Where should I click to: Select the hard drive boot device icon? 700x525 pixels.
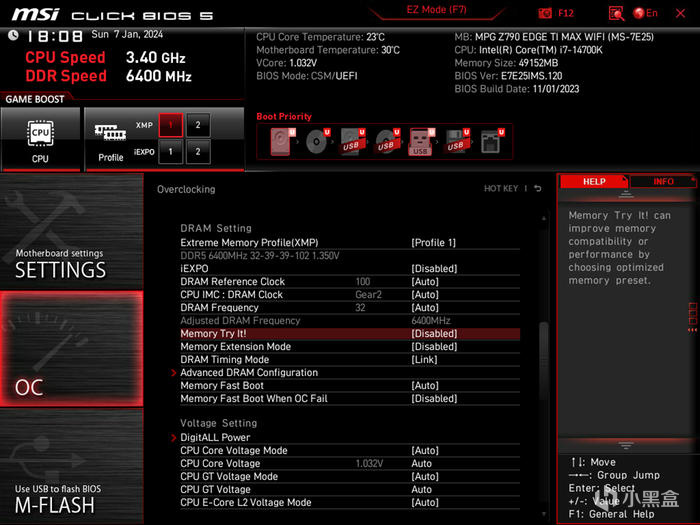pyautogui.click(x=283, y=142)
